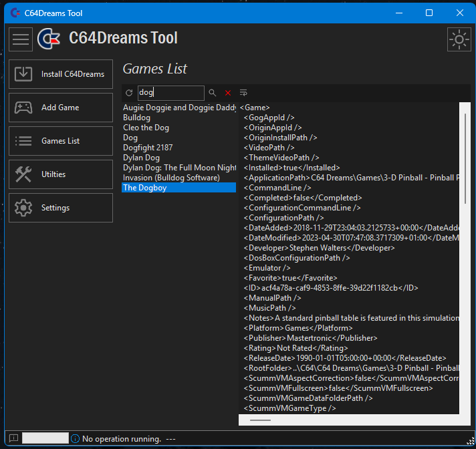Minimize the C64Dreams Tool window
476x449 pixels.
point(399,13)
